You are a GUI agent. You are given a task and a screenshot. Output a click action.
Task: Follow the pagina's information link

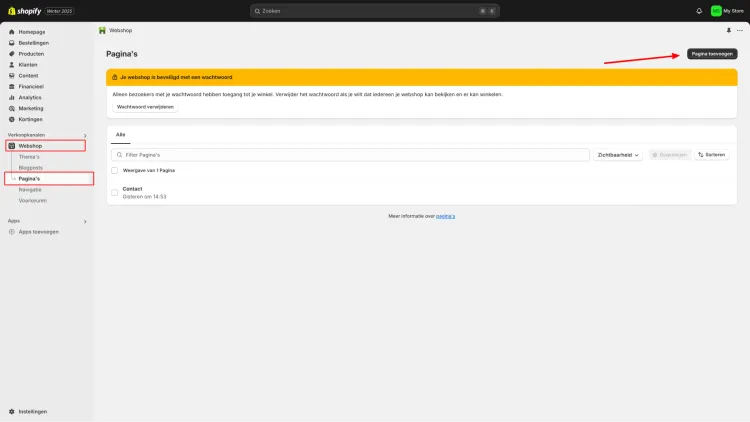tap(445, 216)
